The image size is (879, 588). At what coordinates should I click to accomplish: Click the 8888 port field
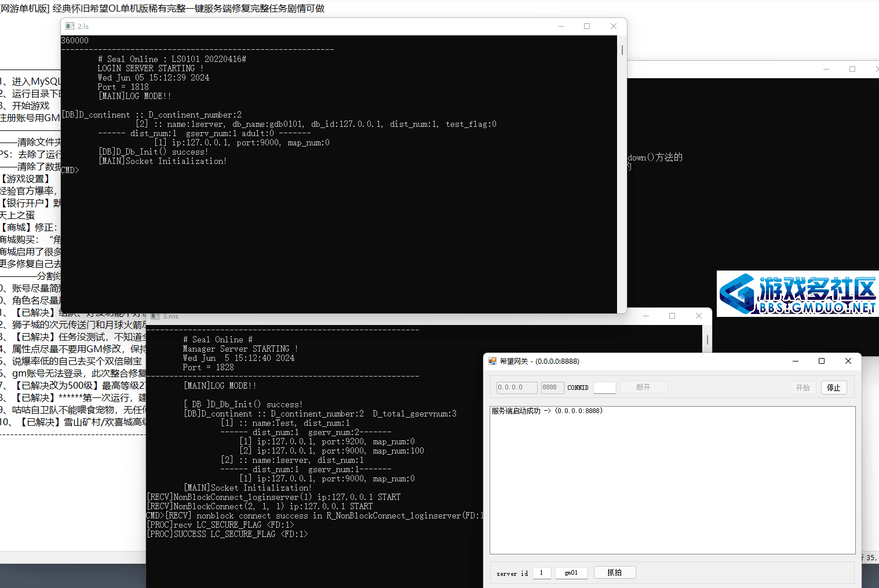point(552,388)
